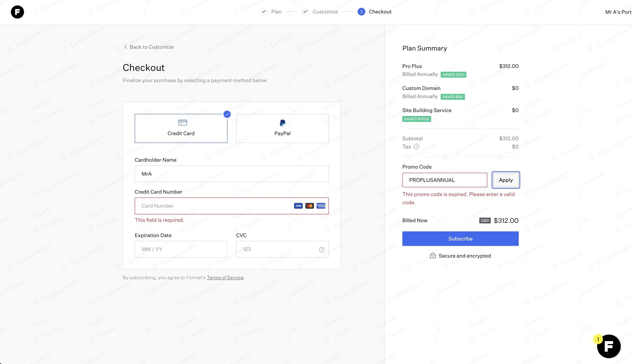Click the Plan step checkmark icon

tap(264, 12)
